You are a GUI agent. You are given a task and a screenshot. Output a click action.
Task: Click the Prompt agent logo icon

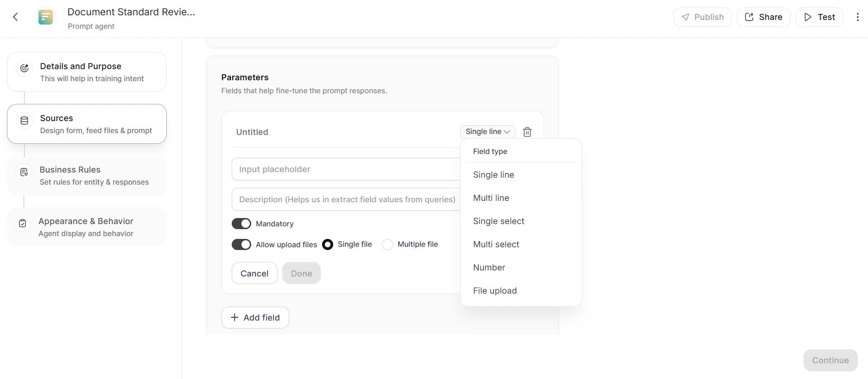45,17
